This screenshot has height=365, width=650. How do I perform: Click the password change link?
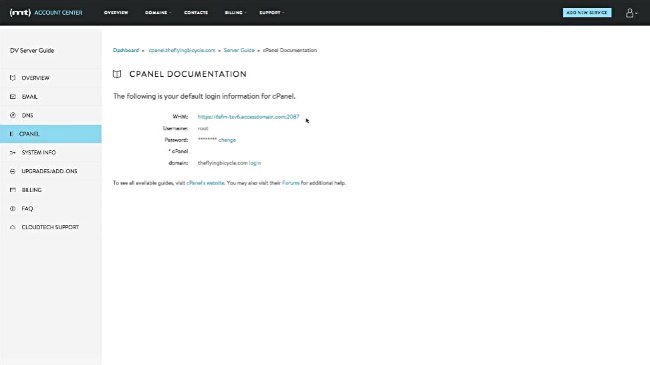pyautogui.click(x=227, y=140)
